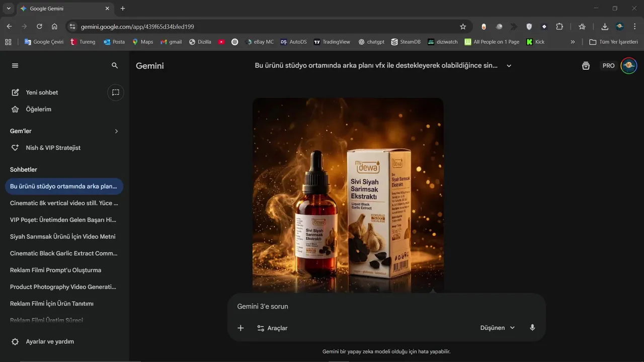Viewport: 644px width, 362px height.
Task: Open the tab search dropdown arrow
Action: coord(9,9)
